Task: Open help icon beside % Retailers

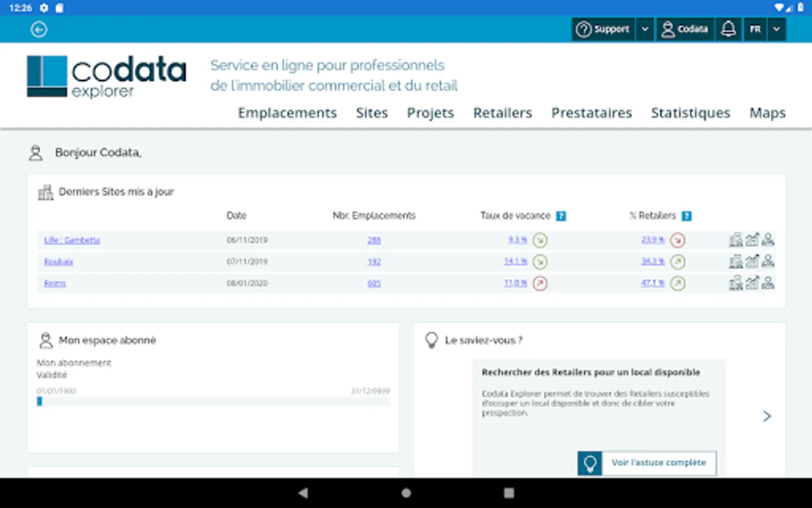Action: [x=686, y=216]
